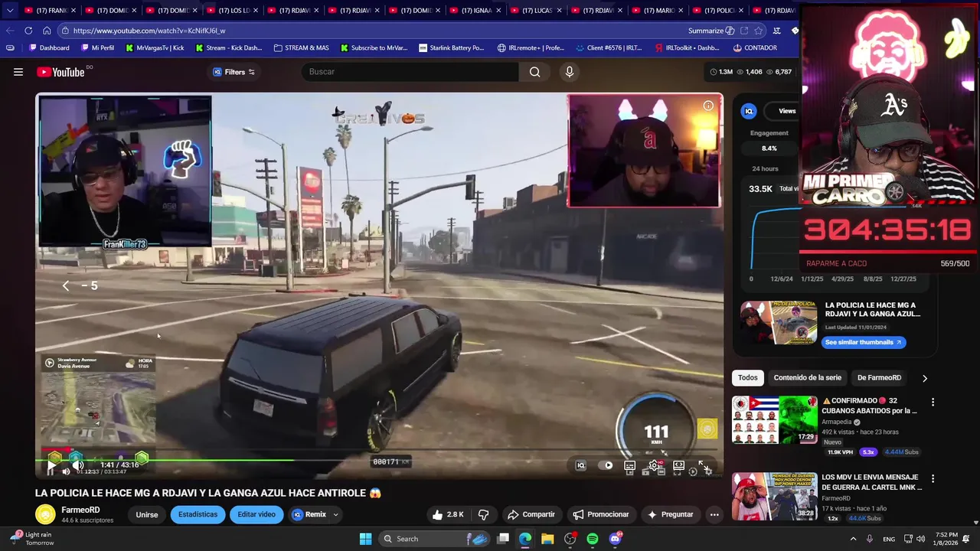This screenshot has height=551, width=980.
Task: Open the vidIQ Filters button
Action: tap(234, 72)
